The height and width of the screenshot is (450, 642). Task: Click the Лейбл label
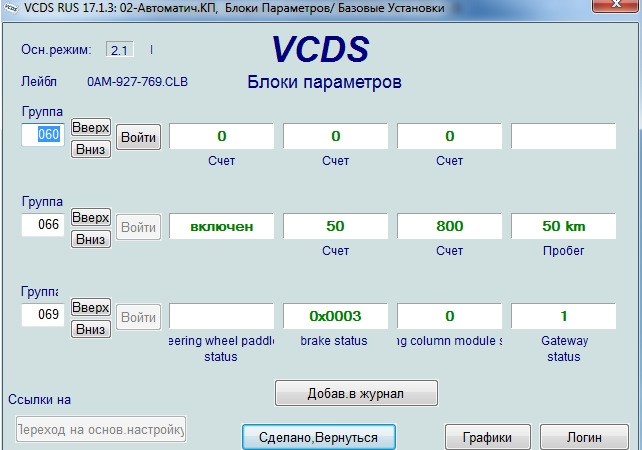pyautogui.click(x=39, y=81)
